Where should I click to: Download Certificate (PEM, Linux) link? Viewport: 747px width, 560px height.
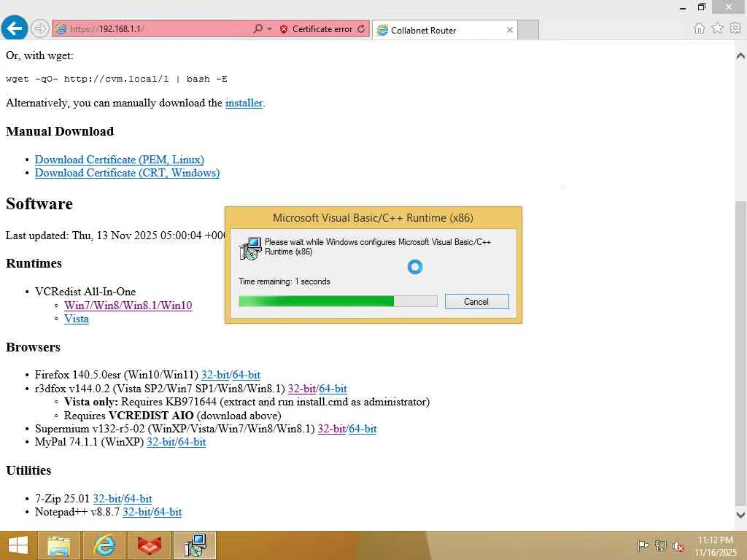pos(120,160)
